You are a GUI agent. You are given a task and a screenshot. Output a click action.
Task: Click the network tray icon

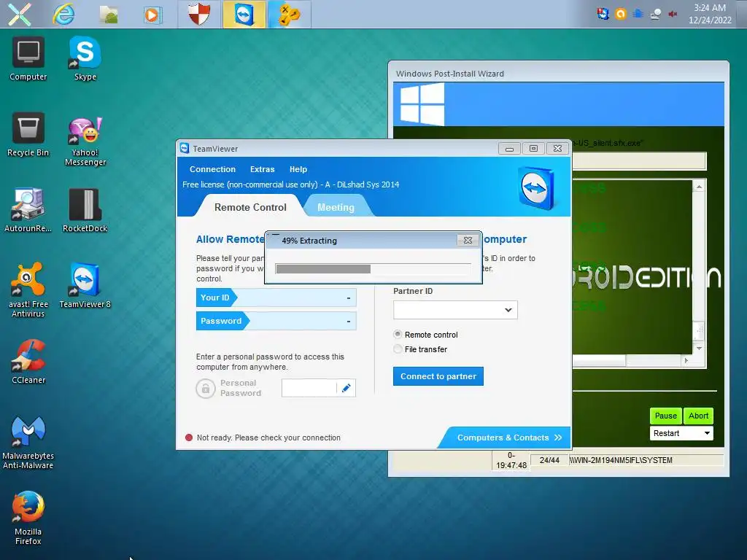[656, 14]
